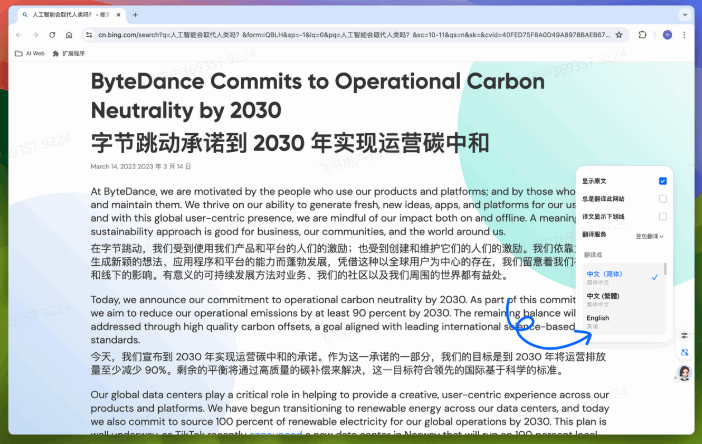Click the paragraph starting "今天，我们宣布到 2030"
The image size is (702, 444).
tap(348, 363)
